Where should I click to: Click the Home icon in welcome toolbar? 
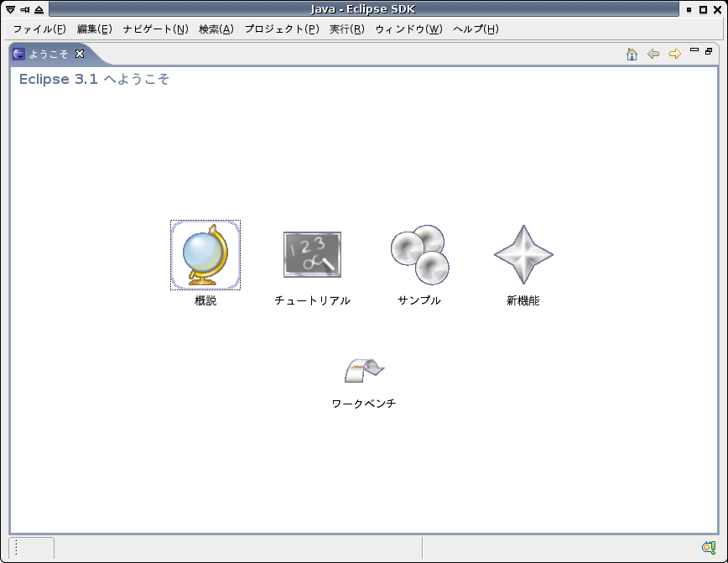point(632,54)
